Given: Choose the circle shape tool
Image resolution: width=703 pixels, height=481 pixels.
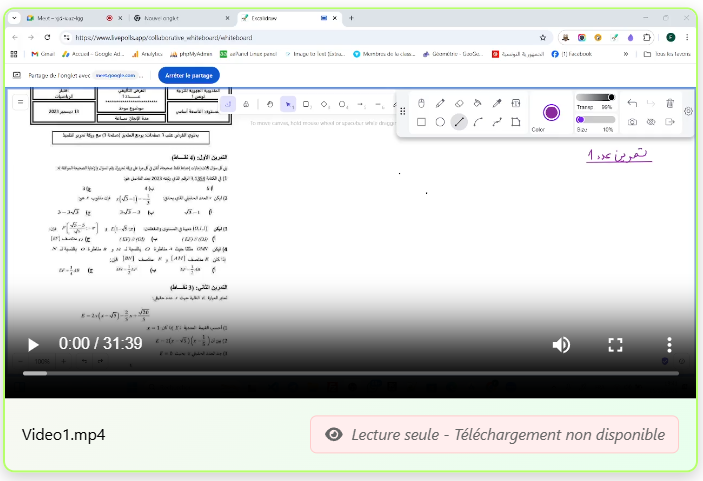Looking at the screenshot, I should 440,122.
